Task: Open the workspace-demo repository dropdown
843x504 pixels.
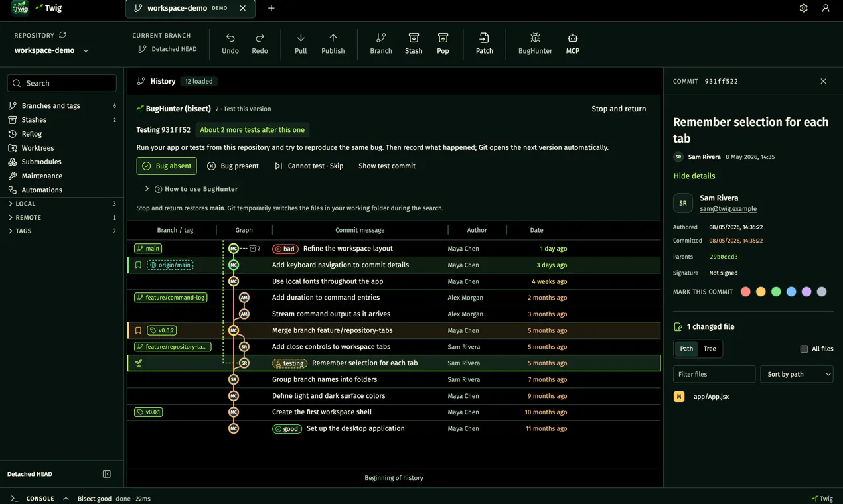Action: tap(52, 50)
